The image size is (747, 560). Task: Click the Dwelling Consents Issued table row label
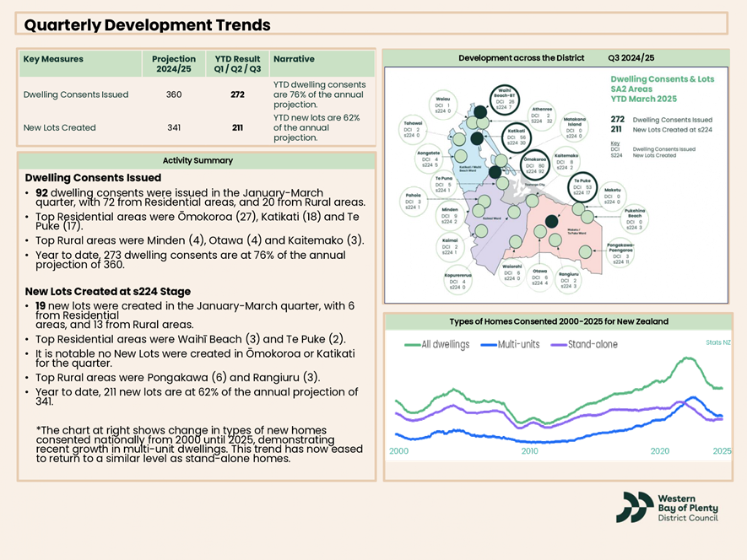76,94
